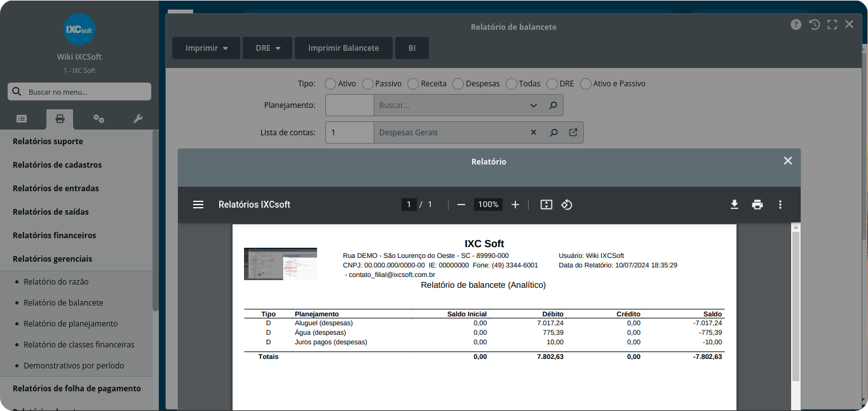Open PDF viewer more actions menu
This screenshot has height=411, width=868.
pyautogui.click(x=780, y=205)
